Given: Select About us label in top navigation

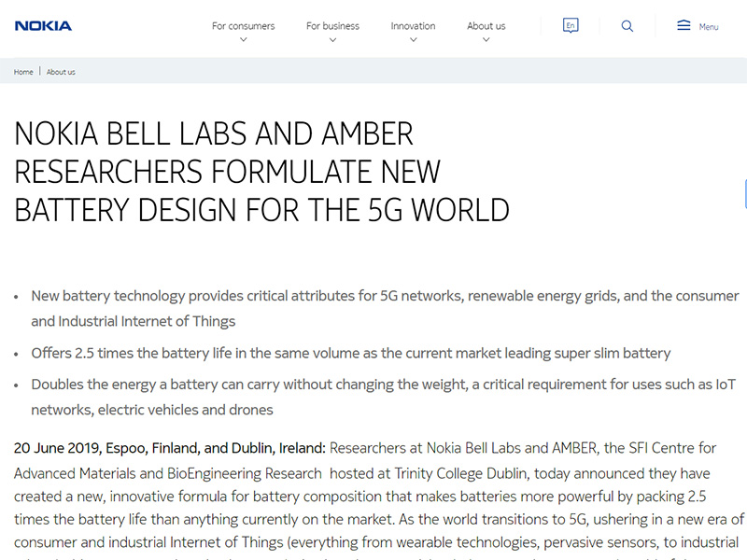Looking at the screenshot, I should tap(486, 26).
